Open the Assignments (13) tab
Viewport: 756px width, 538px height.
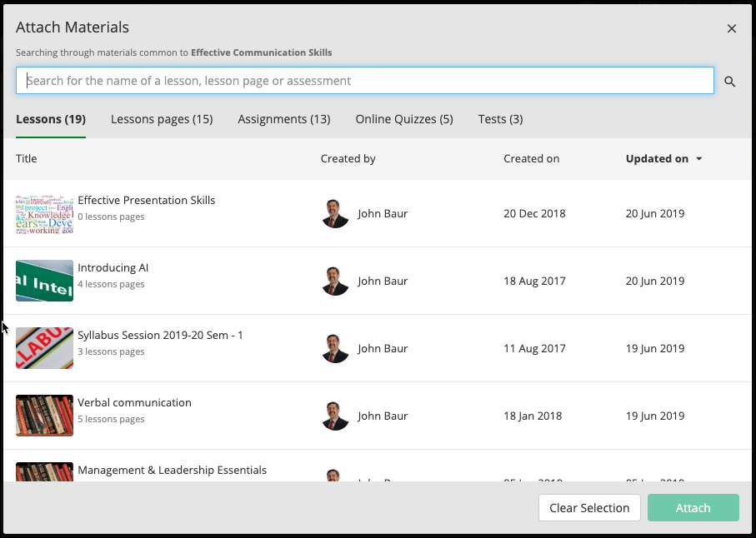tap(284, 119)
